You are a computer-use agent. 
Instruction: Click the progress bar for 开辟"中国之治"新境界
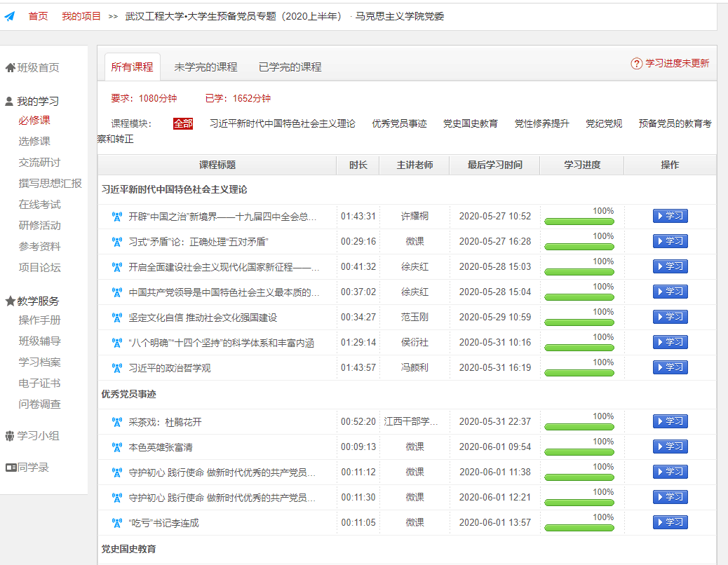579,222
